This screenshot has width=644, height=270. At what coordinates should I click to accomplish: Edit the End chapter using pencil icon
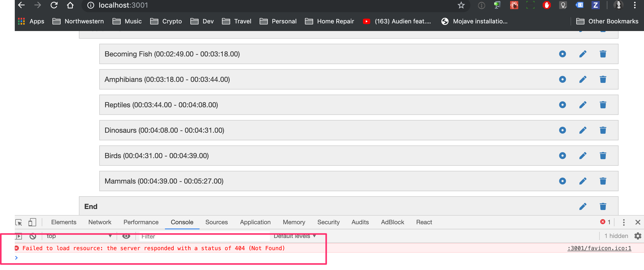(x=583, y=206)
